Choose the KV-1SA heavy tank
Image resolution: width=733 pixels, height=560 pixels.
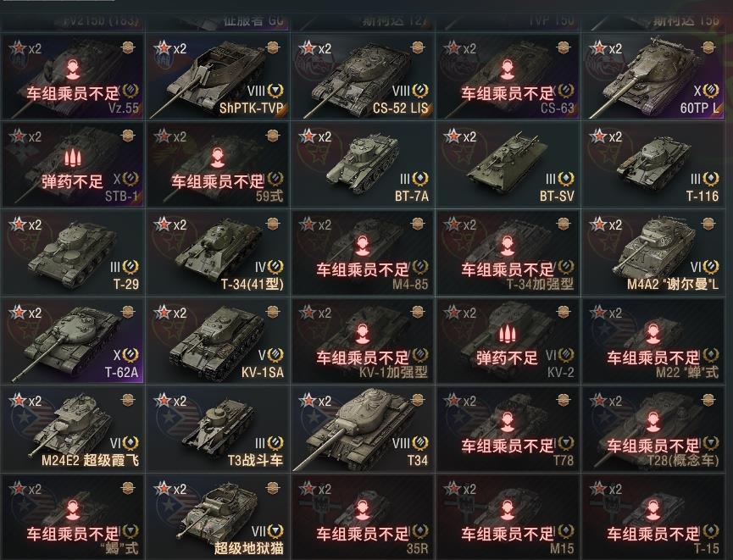click(218, 341)
